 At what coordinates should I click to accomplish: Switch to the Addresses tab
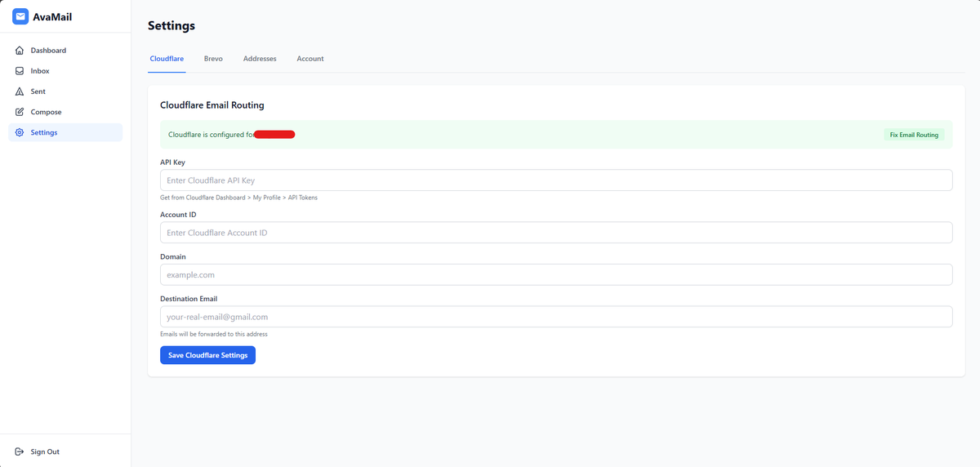coord(260,59)
